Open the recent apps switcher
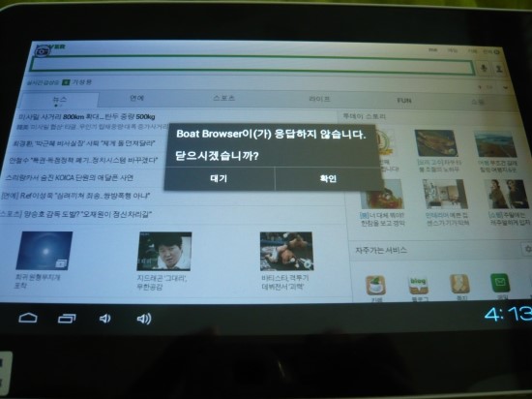This screenshot has height=399, width=532. (67, 319)
